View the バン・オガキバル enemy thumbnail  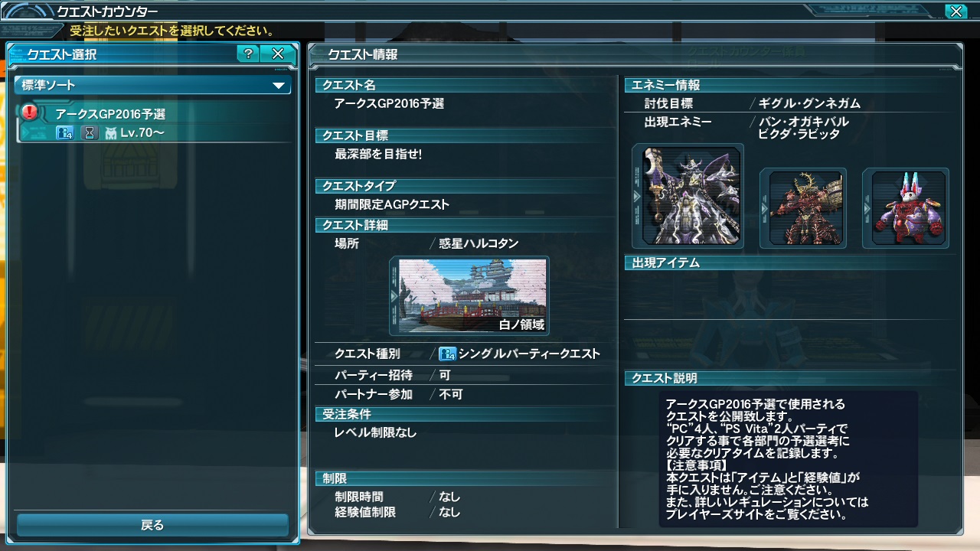tap(803, 207)
